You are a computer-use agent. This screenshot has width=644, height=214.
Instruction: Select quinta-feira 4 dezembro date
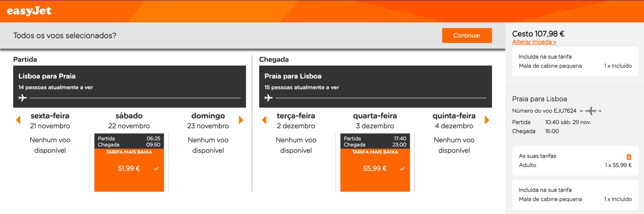(454, 121)
